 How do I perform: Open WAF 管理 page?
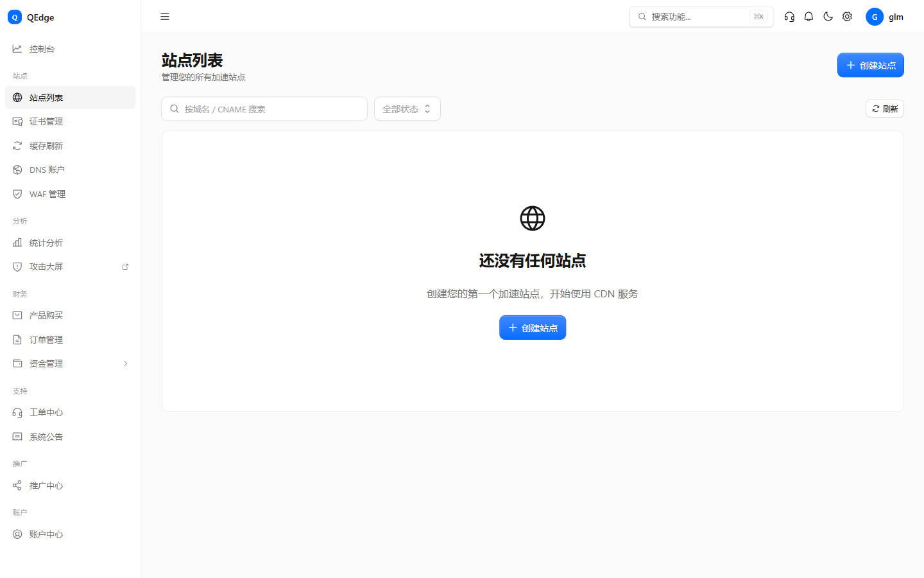(71, 194)
